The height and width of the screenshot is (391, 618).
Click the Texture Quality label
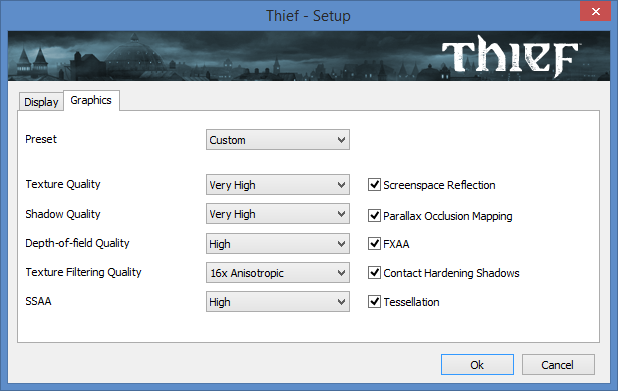(x=63, y=184)
